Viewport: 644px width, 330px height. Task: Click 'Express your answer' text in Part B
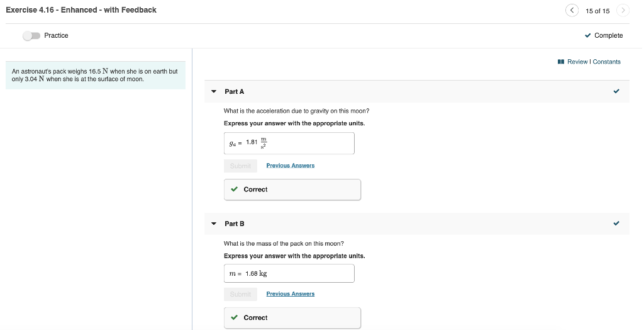pos(294,256)
